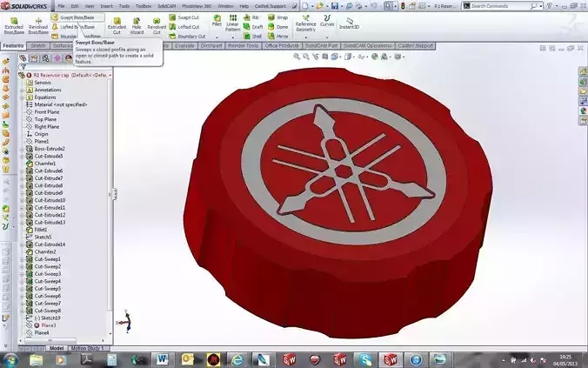Select the Linear Pattern tool
Screen dimensions: 588x368
click(232, 23)
